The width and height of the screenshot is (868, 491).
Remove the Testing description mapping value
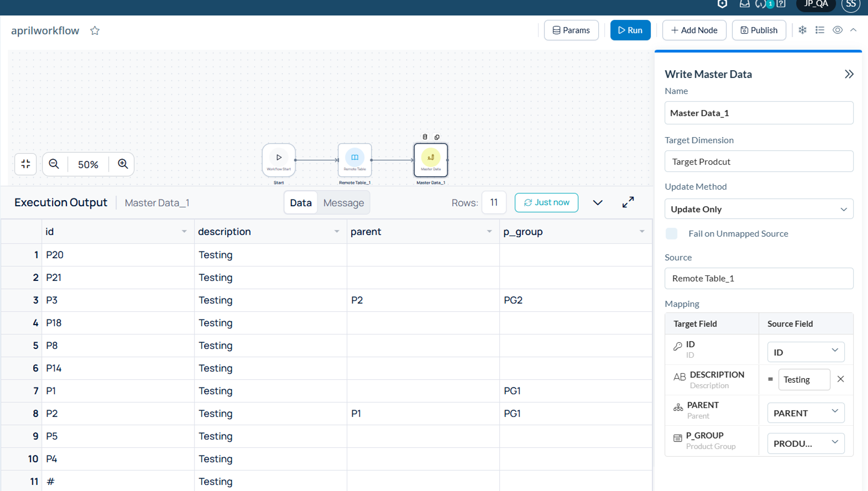pyautogui.click(x=840, y=379)
